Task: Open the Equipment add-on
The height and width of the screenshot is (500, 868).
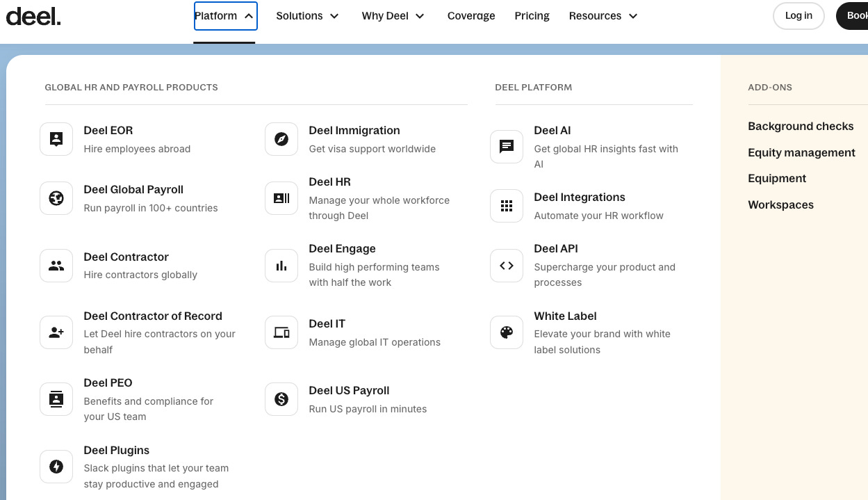Action: click(777, 179)
